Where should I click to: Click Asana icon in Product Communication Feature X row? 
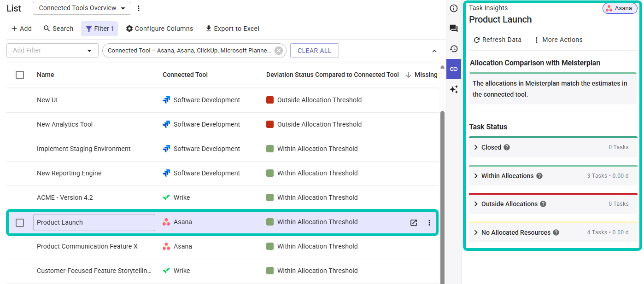coord(166,246)
